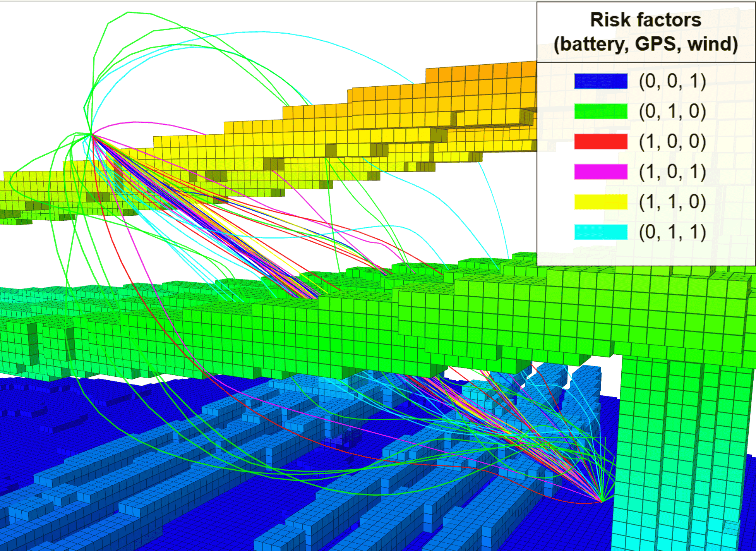Viewport: 756px width, 551px height.
Task: Click the blue (0, 0, 1) legend swatch
Action: [600, 81]
